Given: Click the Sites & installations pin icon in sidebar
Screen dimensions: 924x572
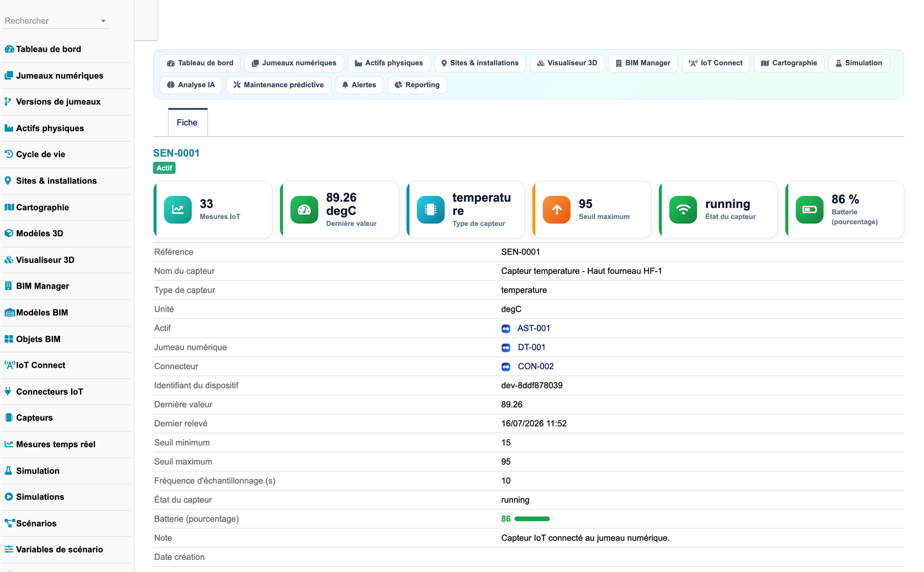Looking at the screenshot, I should click(x=8, y=181).
